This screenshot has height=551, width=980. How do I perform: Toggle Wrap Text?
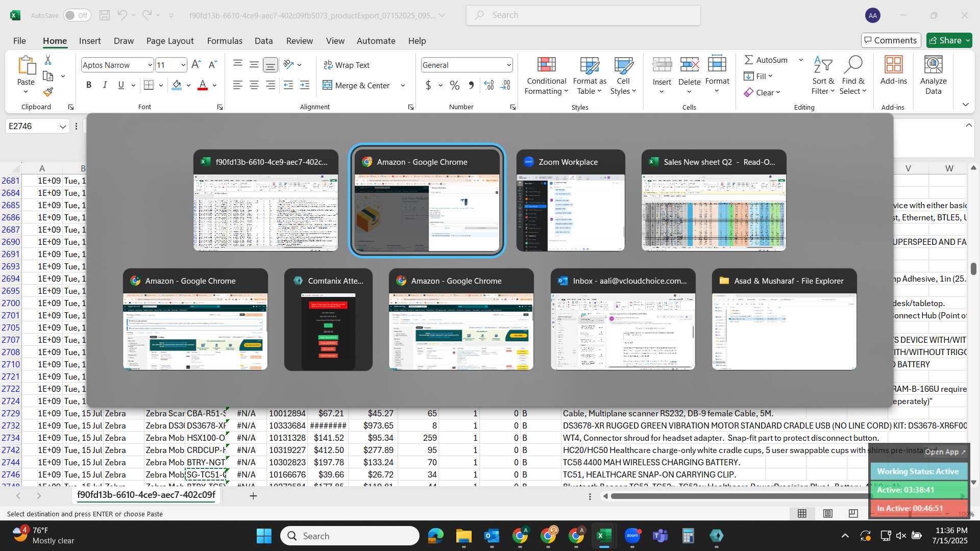pos(347,65)
